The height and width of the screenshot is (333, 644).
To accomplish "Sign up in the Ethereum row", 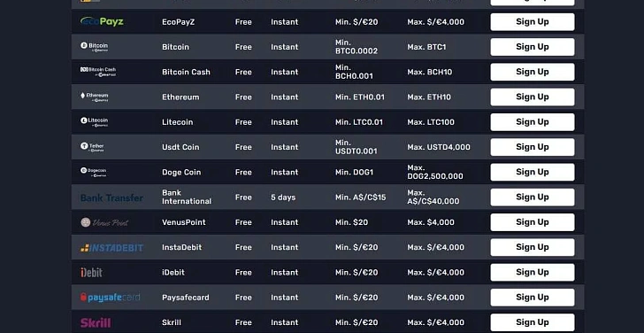I will click(x=533, y=97).
